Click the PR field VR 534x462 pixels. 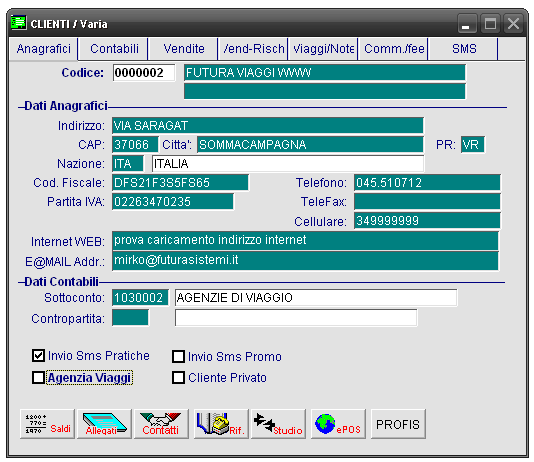point(473,145)
